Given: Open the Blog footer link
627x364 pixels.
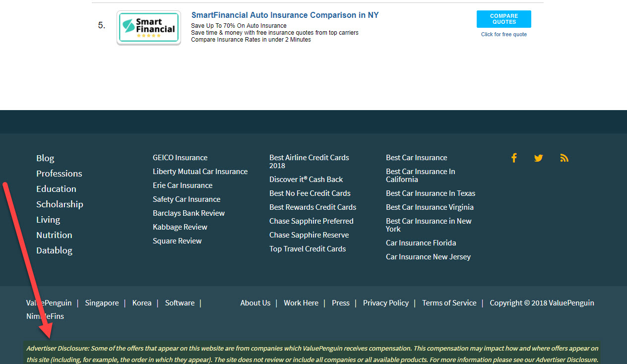Looking at the screenshot, I should click(x=45, y=158).
